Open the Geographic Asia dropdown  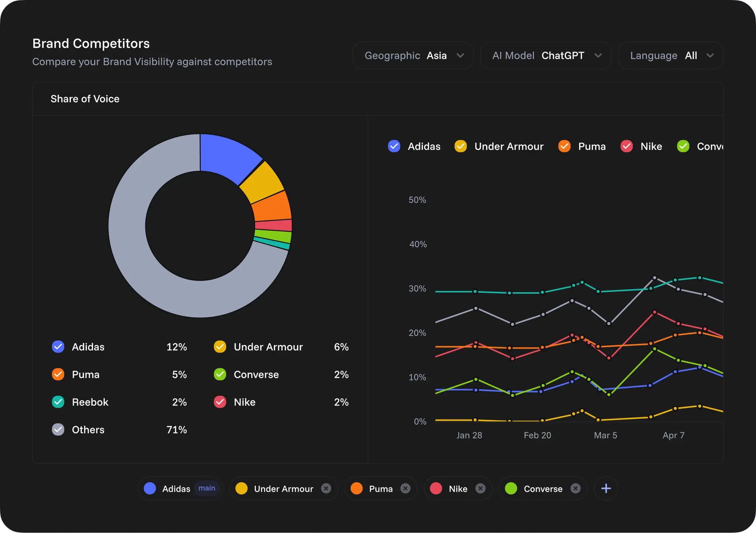(x=413, y=55)
